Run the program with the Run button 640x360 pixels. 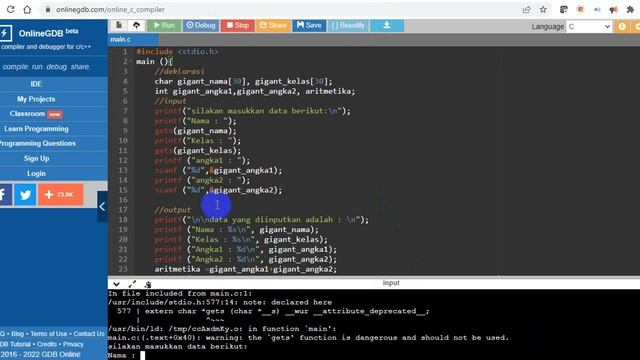click(x=164, y=25)
